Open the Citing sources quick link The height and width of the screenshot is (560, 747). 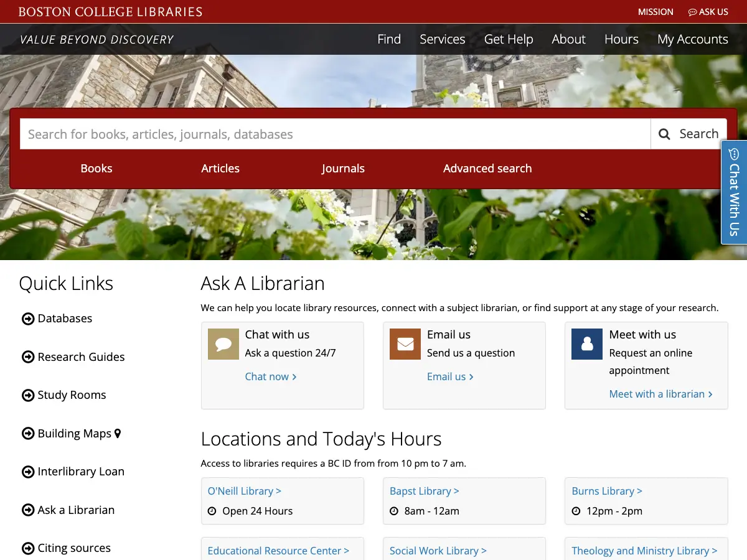pos(74,548)
